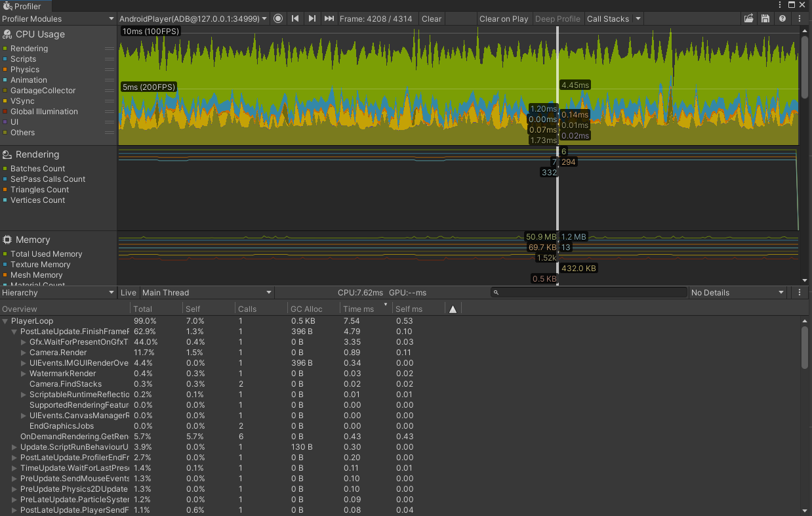Click the save profile data icon

[765, 18]
